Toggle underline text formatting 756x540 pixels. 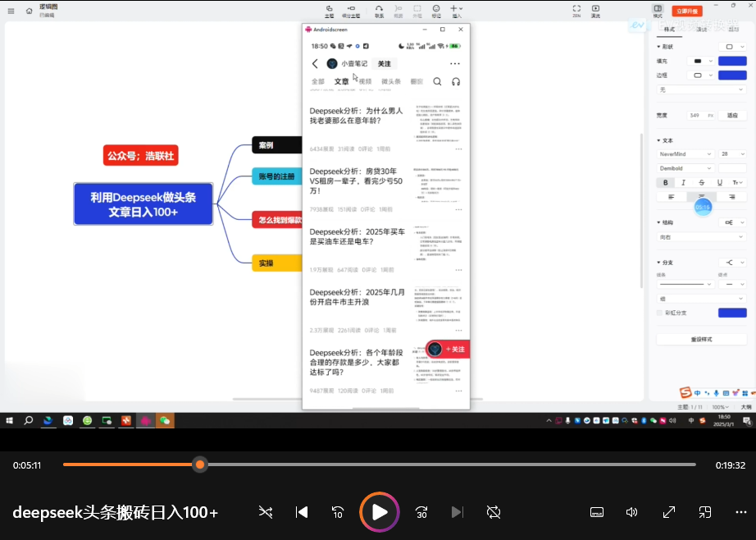tap(719, 182)
